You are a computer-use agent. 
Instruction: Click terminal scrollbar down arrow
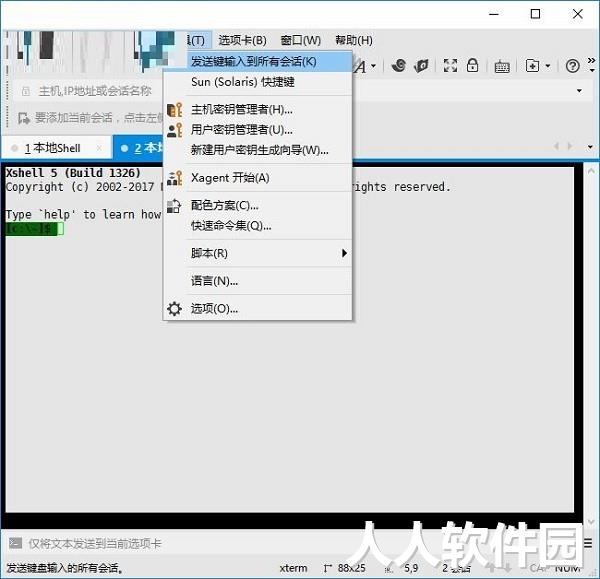point(591,521)
